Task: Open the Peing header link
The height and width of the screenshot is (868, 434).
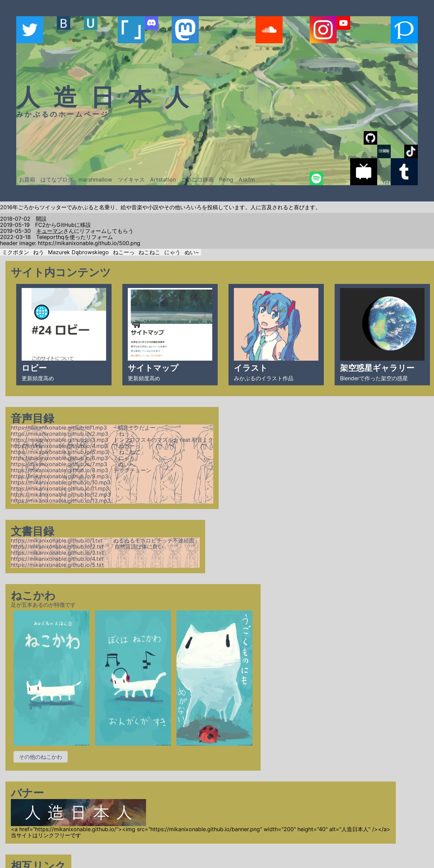Action: (x=226, y=180)
